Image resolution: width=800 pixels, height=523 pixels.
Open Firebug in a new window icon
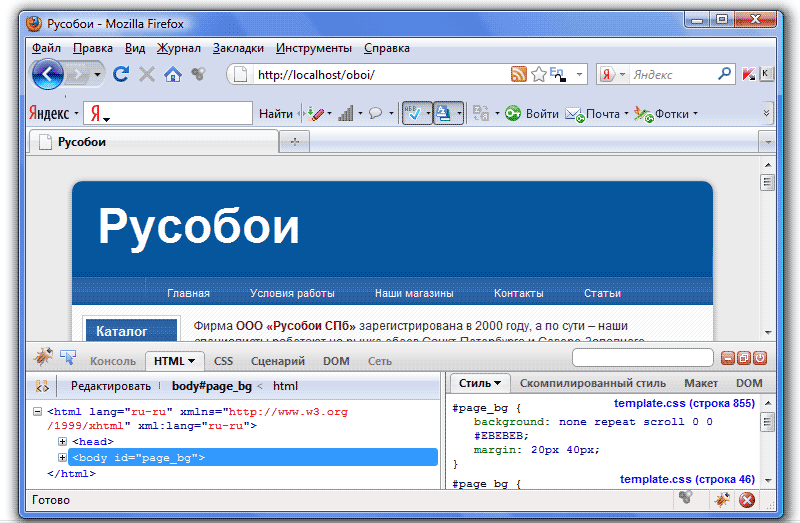click(744, 358)
